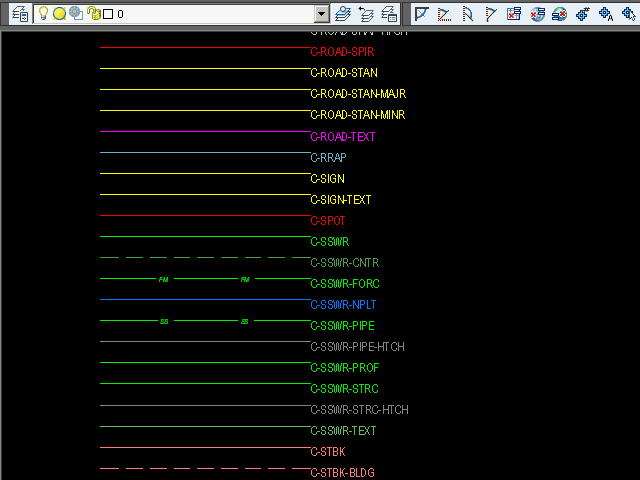
Task: Click the red X table icon
Action: [x=514, y=14]
